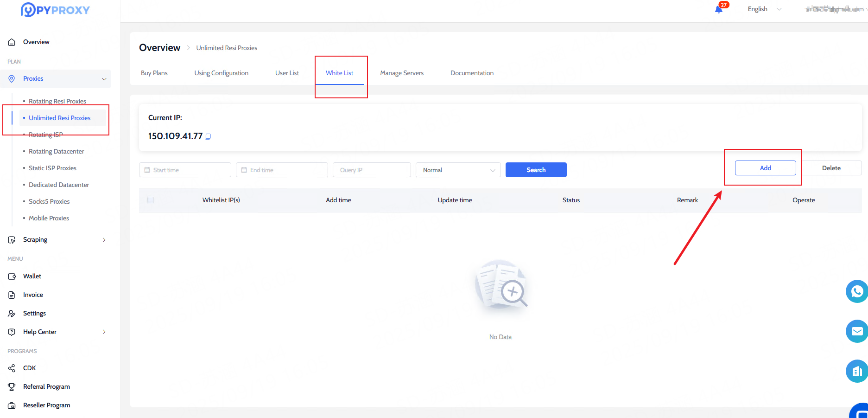Open Invoice page in sidebar
This screenshot has height=418, width=868.
point(33,295)
